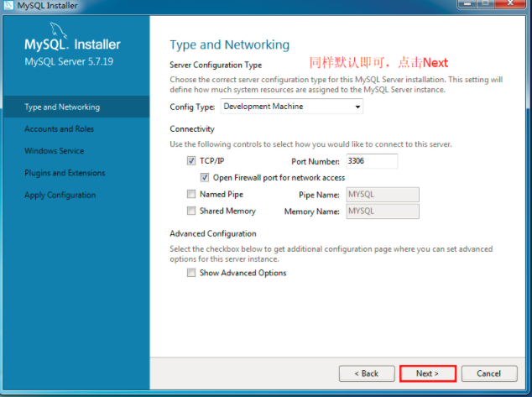Viewport: 532px width, 397px height.
Task: Close the MySQL Installer window
Action: pos(510,3)
